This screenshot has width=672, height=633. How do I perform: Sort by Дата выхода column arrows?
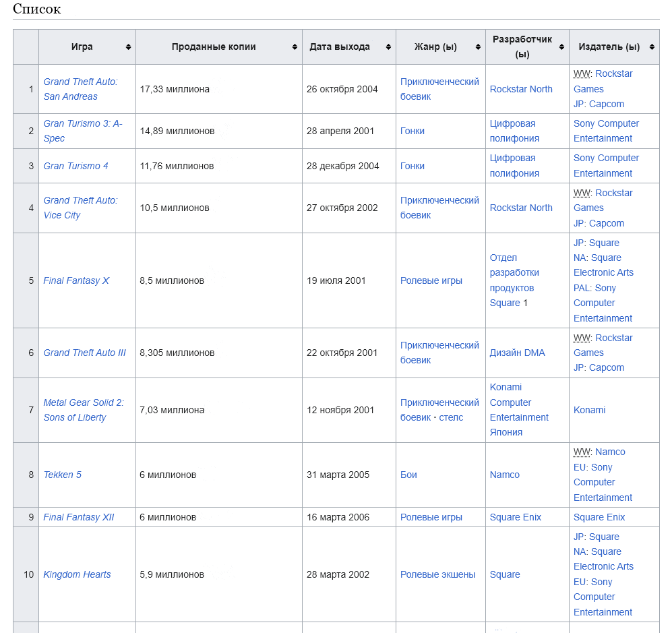[x=388, y=47]
